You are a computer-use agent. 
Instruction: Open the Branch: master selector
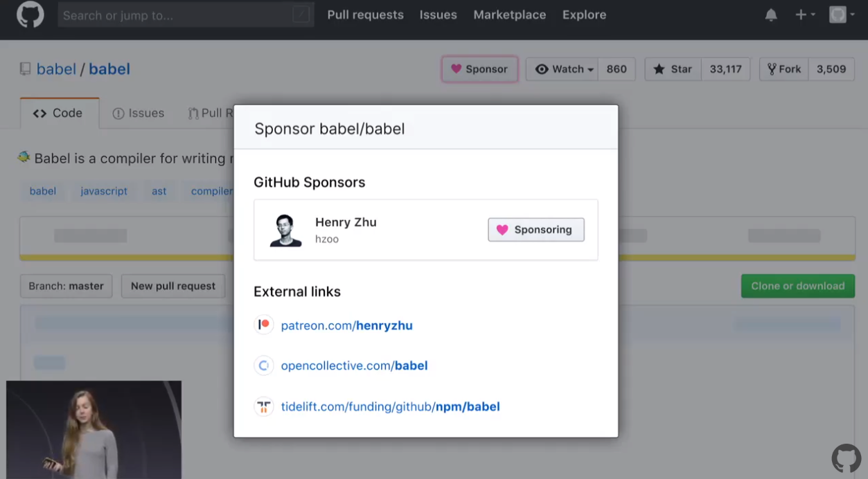[x=67, y=286]
